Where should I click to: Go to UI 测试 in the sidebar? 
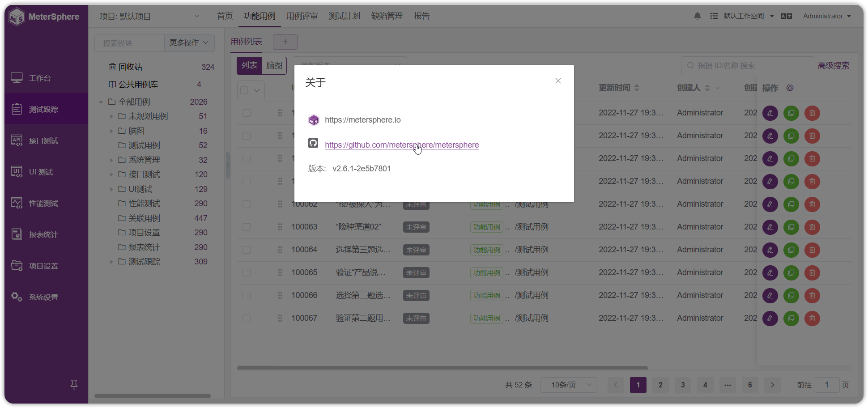pos(46,172)
